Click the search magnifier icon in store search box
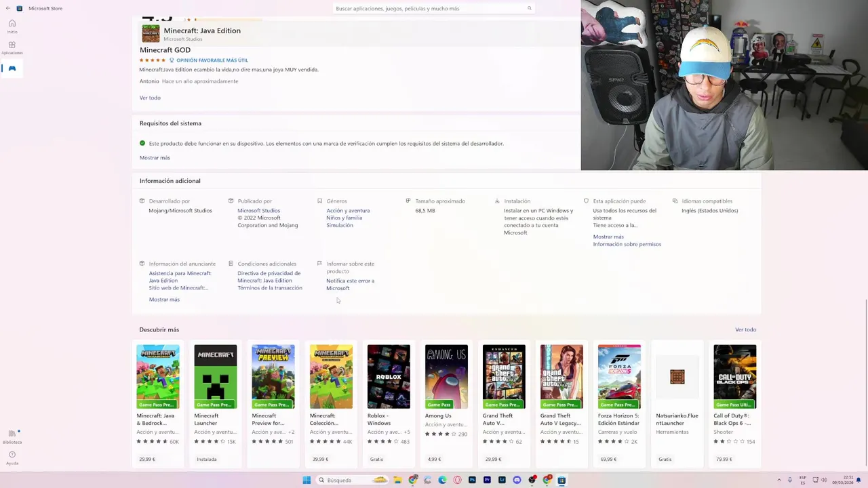Screen dimensions: 868x488 [529, 8]
